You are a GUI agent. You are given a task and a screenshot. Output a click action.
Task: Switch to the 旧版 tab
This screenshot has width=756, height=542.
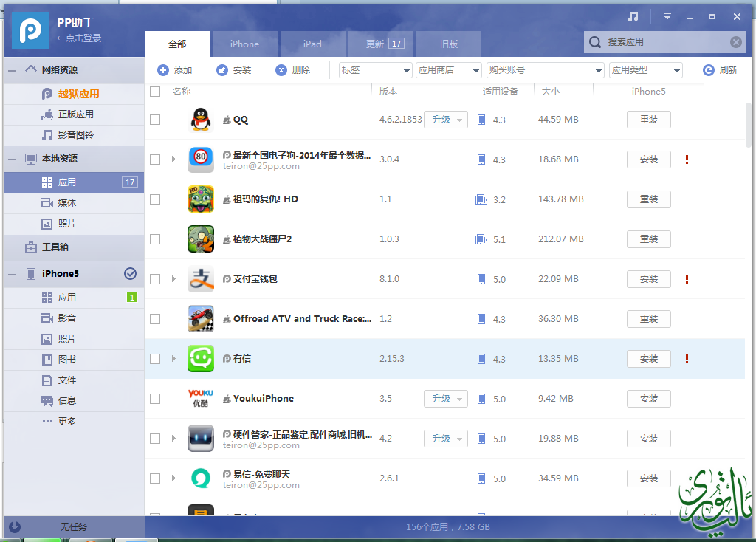[448, 44]
